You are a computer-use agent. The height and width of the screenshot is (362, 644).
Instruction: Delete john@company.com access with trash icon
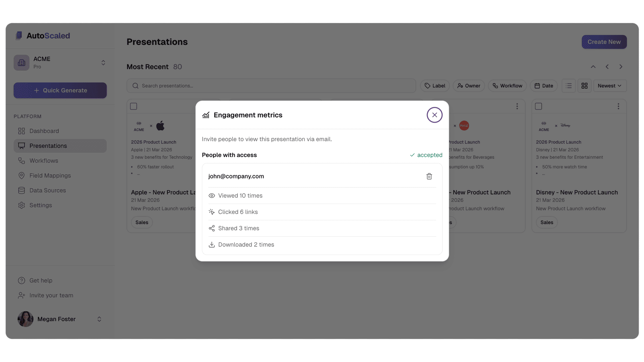click(429, 176)
